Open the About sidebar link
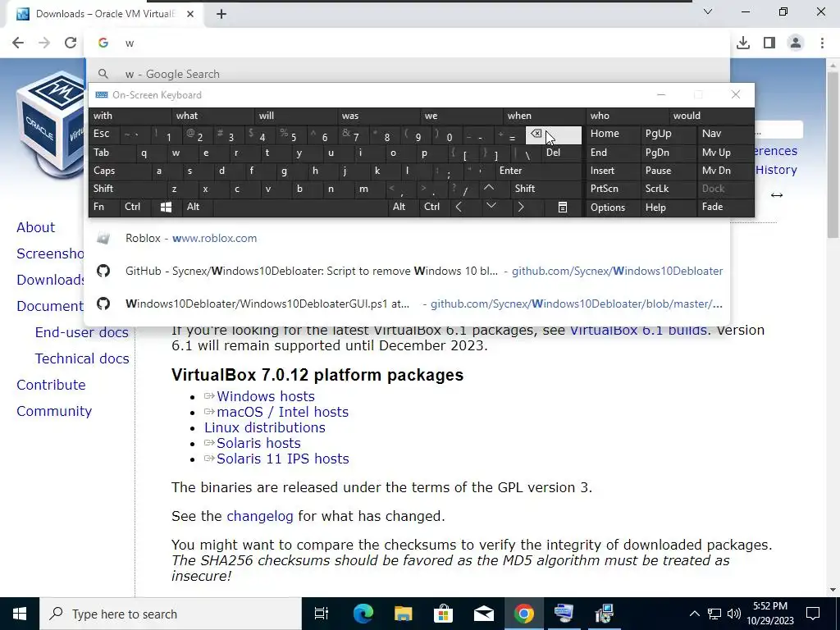The height and width of the screenshot is (630, 840). coord(36,227)
